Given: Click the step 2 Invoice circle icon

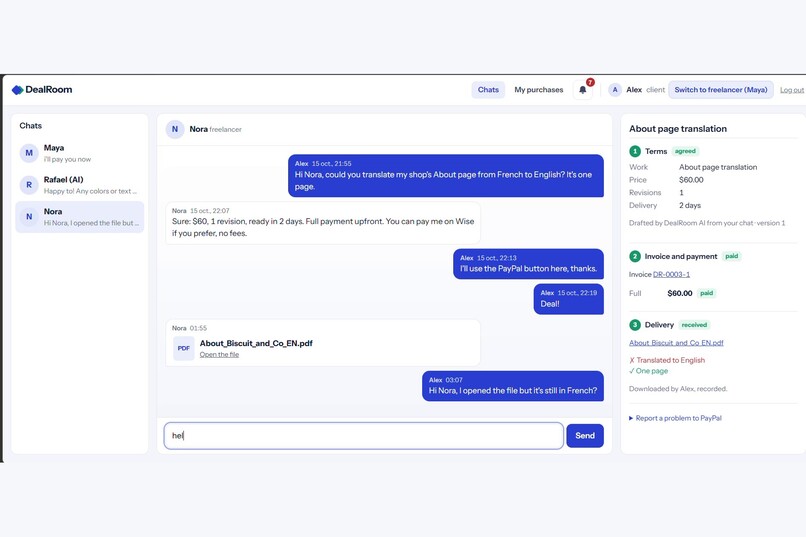Looking at the screenshot, I should tap(635, 256).
